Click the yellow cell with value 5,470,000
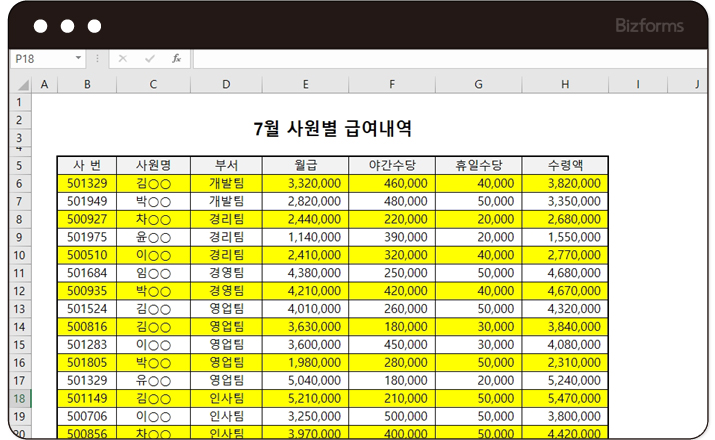The image size is (715, 440). tap(565, 398)
